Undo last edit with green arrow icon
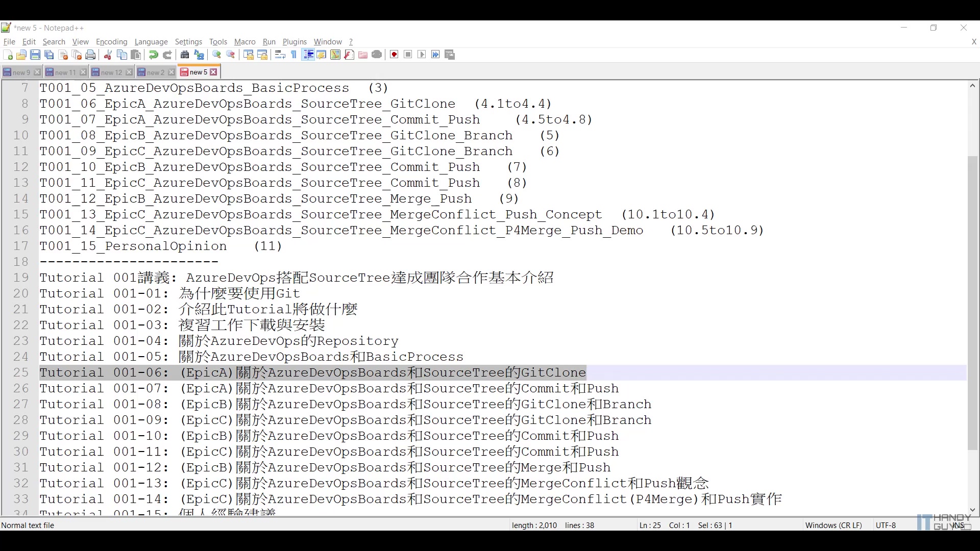 point(153,55)
